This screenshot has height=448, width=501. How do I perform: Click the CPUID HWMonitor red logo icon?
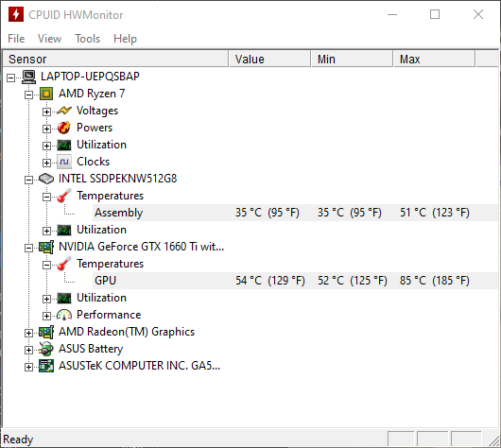16,14
